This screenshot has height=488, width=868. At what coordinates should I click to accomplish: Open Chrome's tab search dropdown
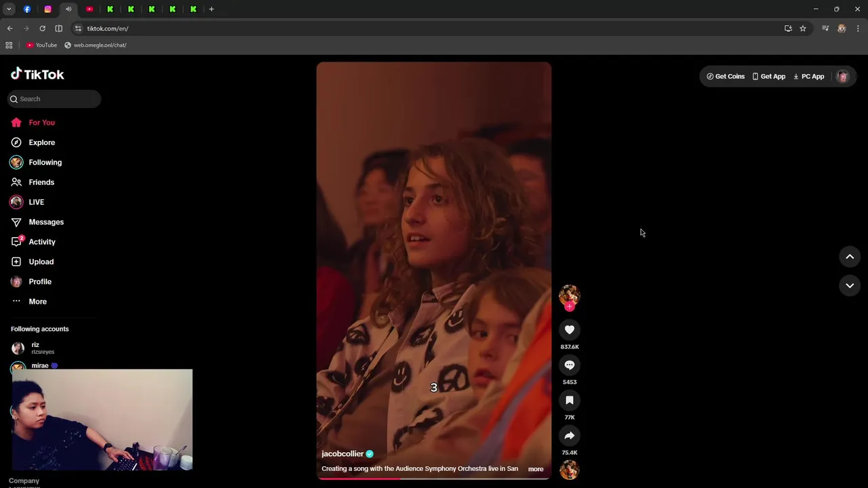9,9
